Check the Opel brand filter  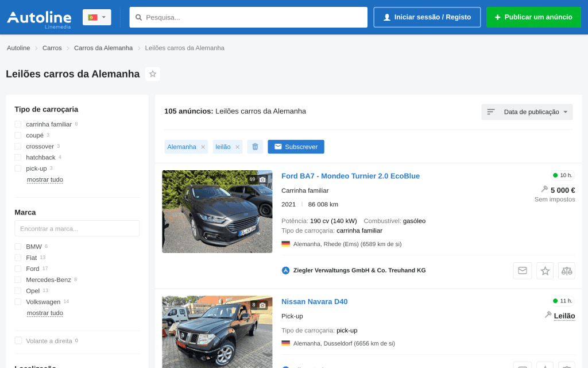18,290
